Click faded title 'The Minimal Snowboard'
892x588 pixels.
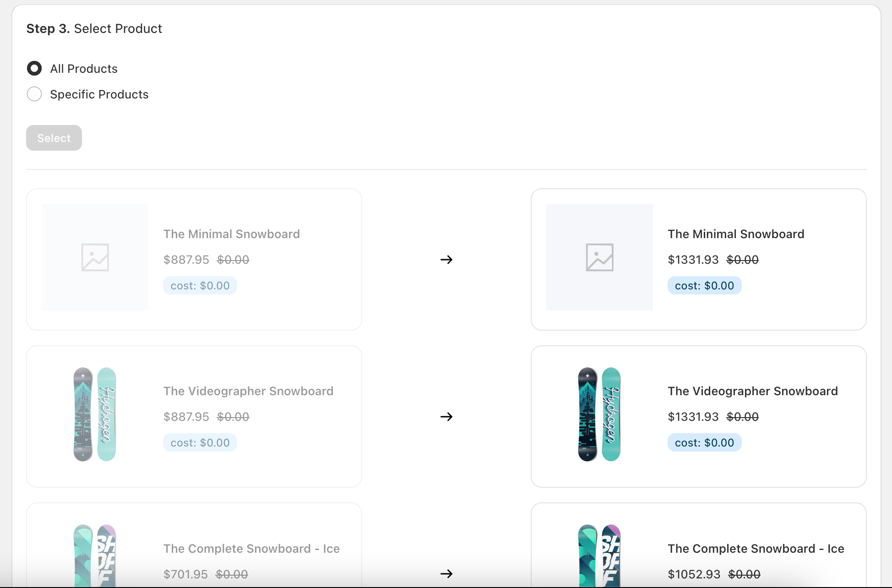(232, 234)
